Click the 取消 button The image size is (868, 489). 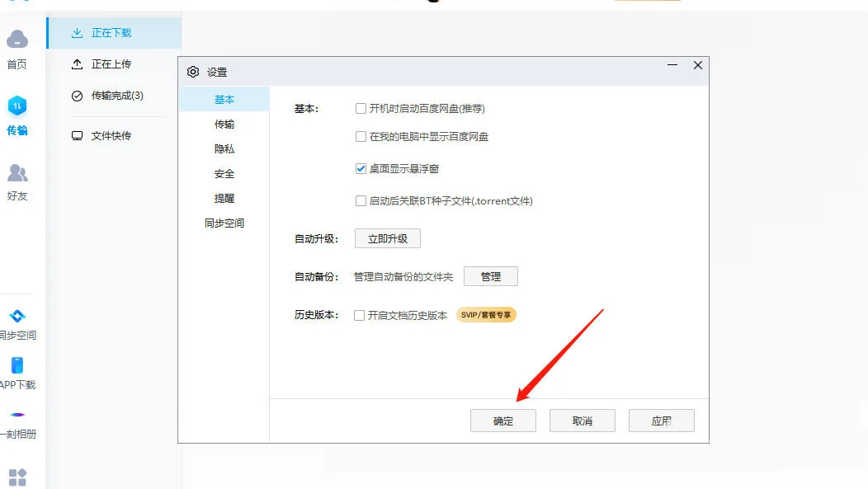tap(583, 421)
